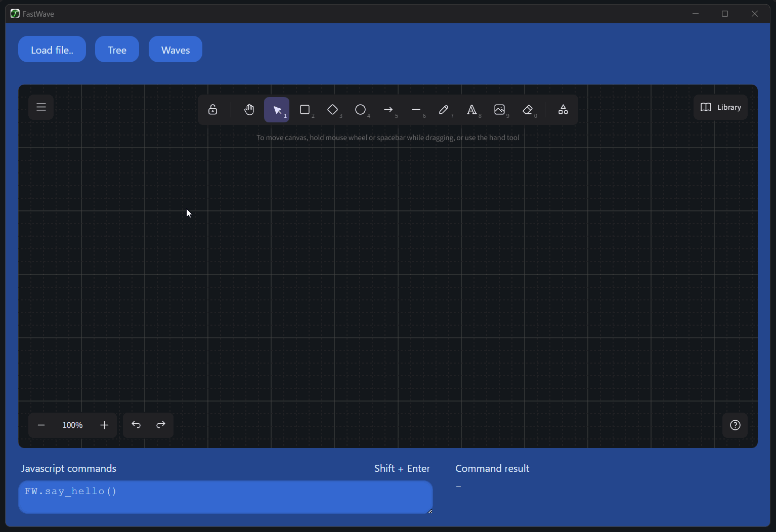The height and width of the screenshot is (532, 776).
Task: Maximize the FastWave window
Action: click(x=725, y=14)
